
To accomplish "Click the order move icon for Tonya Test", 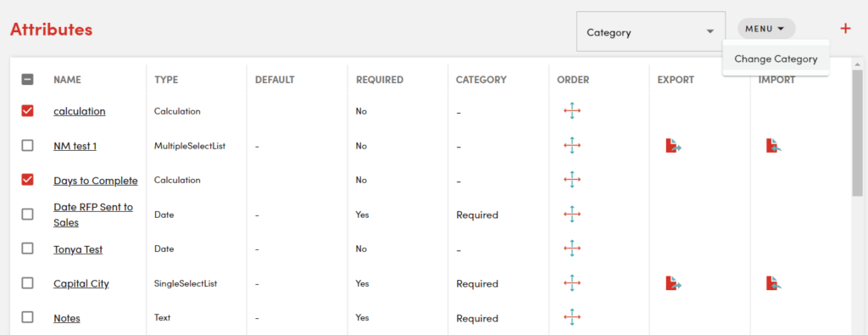I will (572, 248).
